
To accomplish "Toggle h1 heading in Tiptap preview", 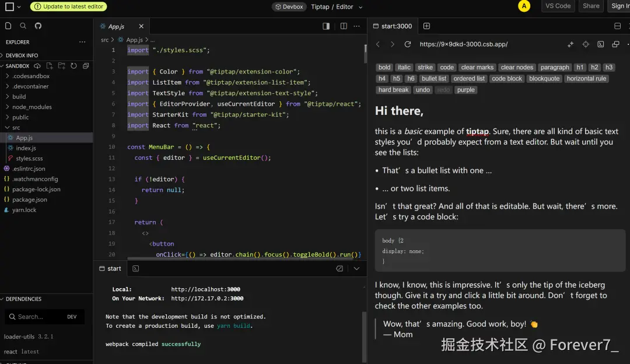I will pyautogui.click(x=580, y=68).
